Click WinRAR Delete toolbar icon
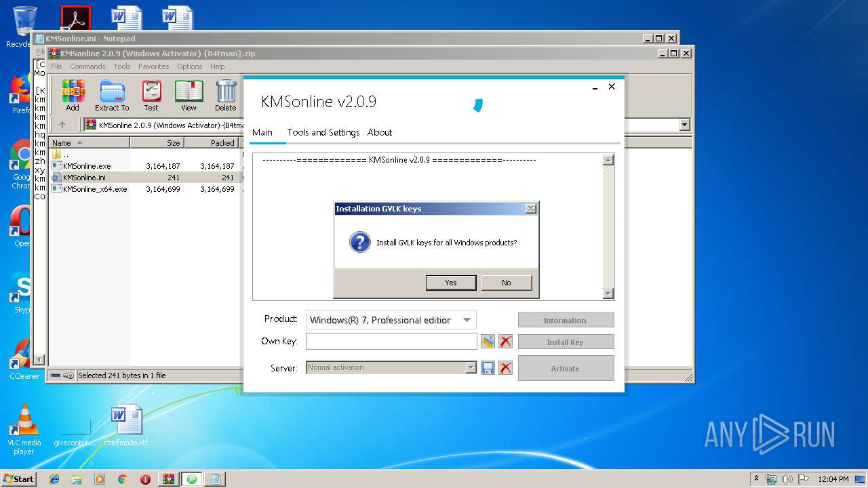This screenshot has height=488, width=868. [226, 96]
